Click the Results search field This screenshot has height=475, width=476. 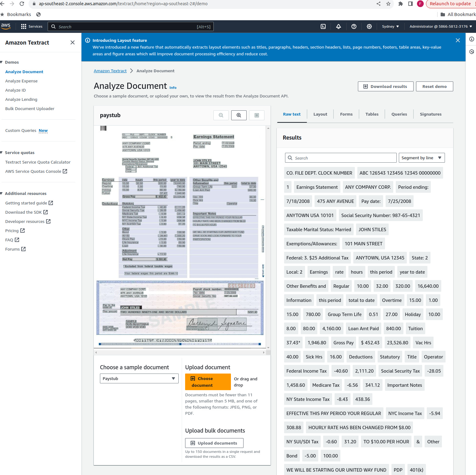click(x=341, y=158)
